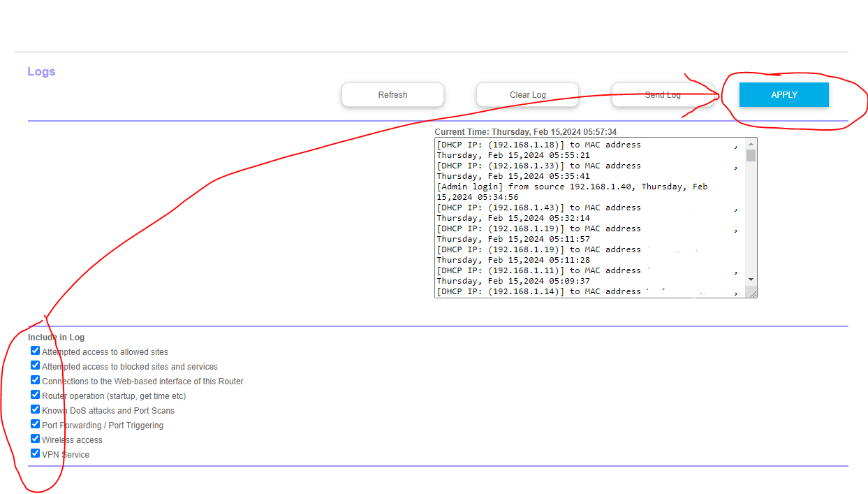
Task: Click the Send Log button
Action: pos(663,95)
